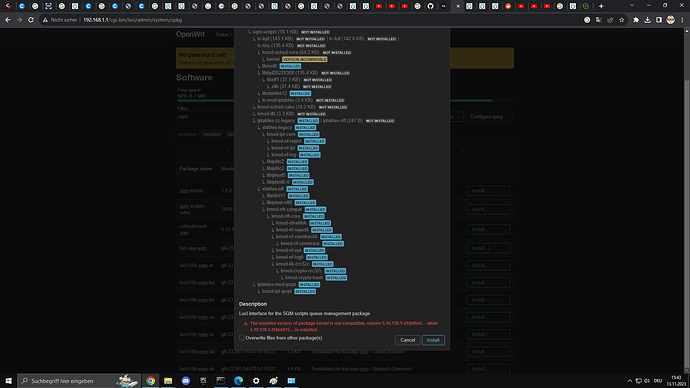Screen dimensions: 690x388
Task: Open the tab search dropdown chevron
Action: pos(632,6)
